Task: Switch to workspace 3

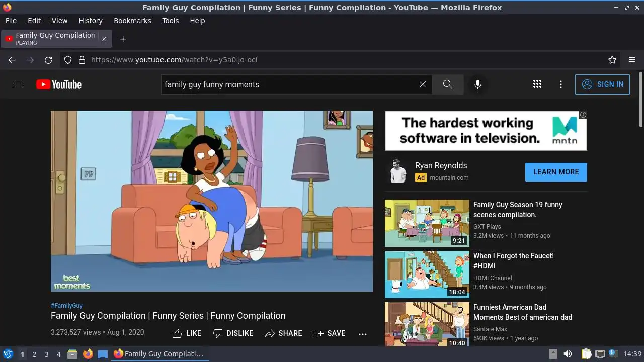Action: pos(46,354)
